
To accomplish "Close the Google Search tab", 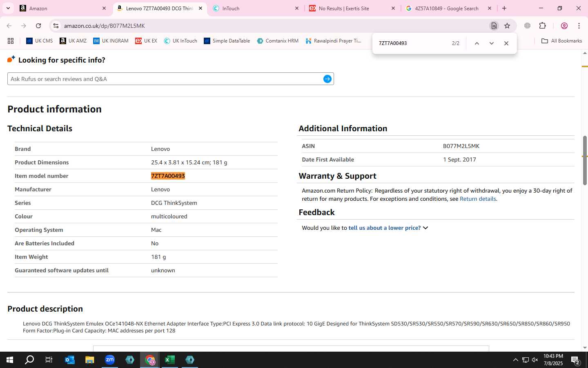I will tap(490, 8).
